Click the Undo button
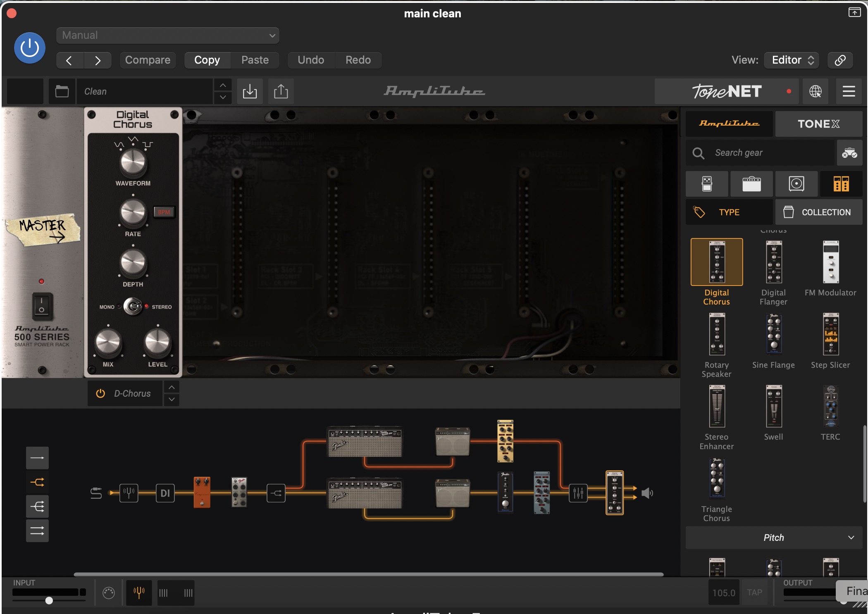868x614 pixels. click(311, 60)
